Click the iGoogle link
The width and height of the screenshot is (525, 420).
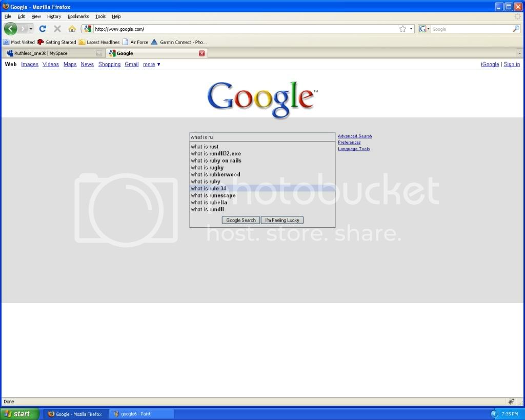pos(490,64)
